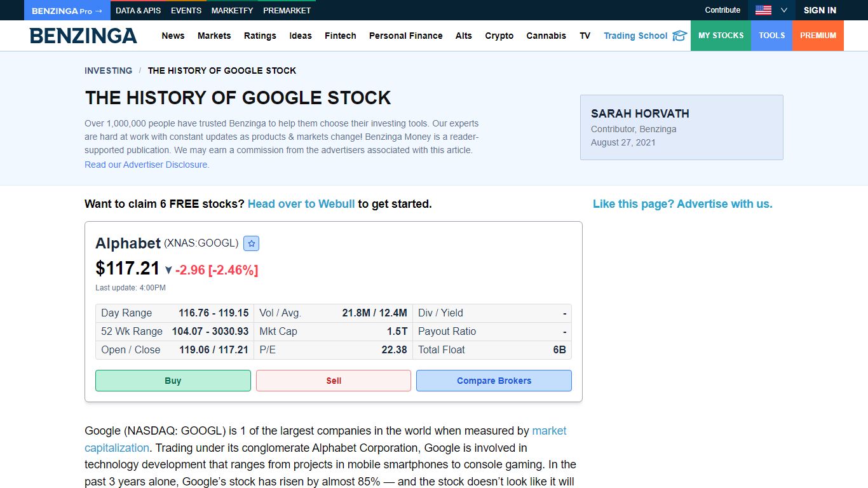The image size is (868, 488).
Task: Click the $117.21 price
Action: coord(128,268)
